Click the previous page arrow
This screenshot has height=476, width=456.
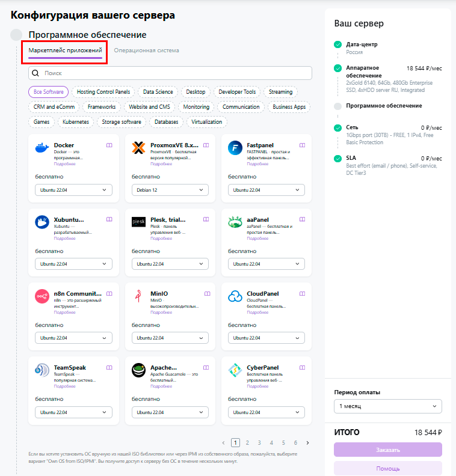point(223,443)
